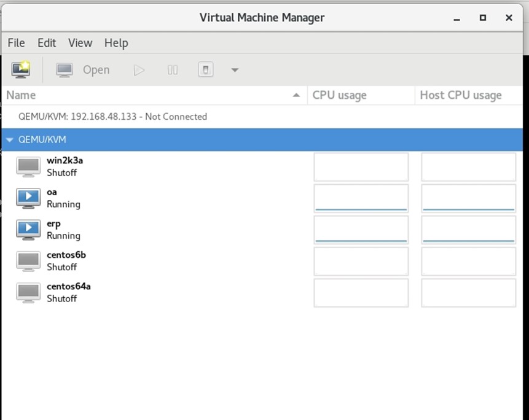
Task: Click the centos6b Host CPU usage graph
Action: click(469, 261)
